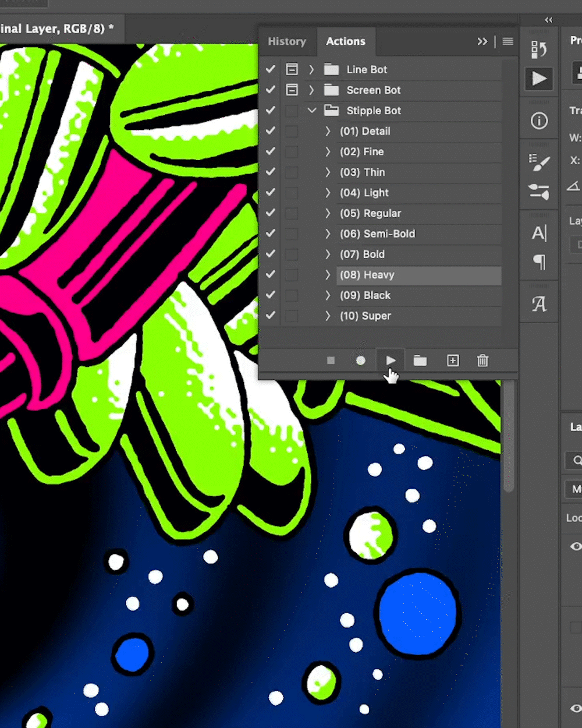Click the Delete trash icon in Actions panel

tap(482, 361)
